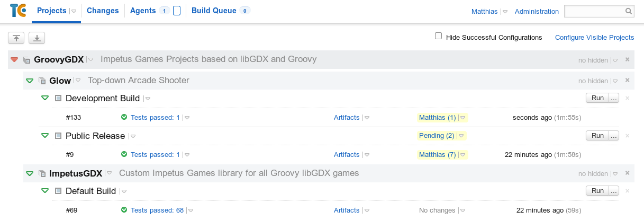Focus the search input field

point(594,11)
